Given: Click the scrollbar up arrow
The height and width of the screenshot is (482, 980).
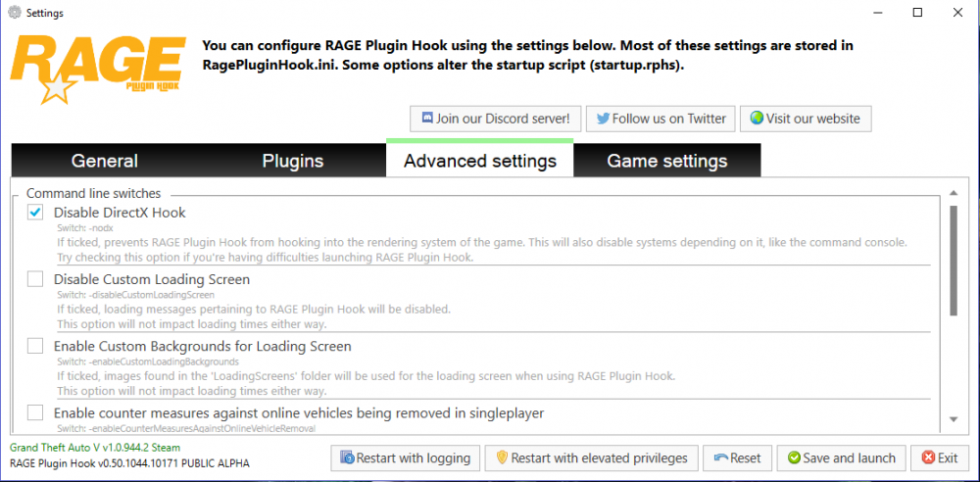Looking at the screenshot, I should coord(954,193).
